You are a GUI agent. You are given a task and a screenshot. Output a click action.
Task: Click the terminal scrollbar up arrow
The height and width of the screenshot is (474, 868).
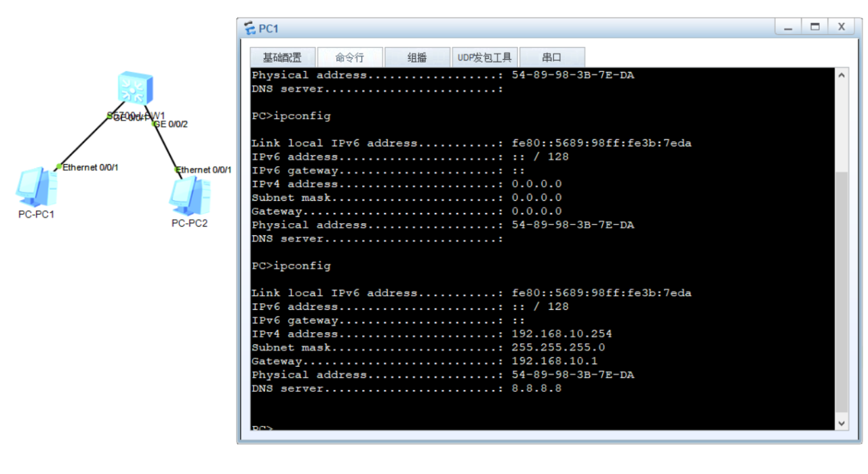[x=842, y=75]
